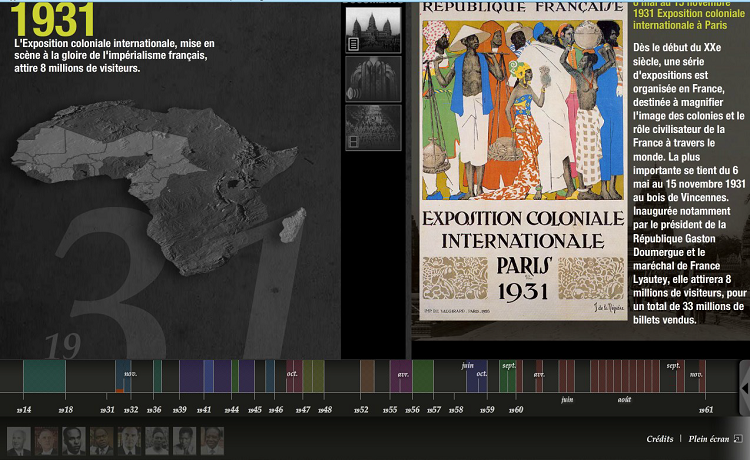Select the fifth portrait in the bottom row
The width and height of the screenshot is (750, 460).
coord(129,441)
